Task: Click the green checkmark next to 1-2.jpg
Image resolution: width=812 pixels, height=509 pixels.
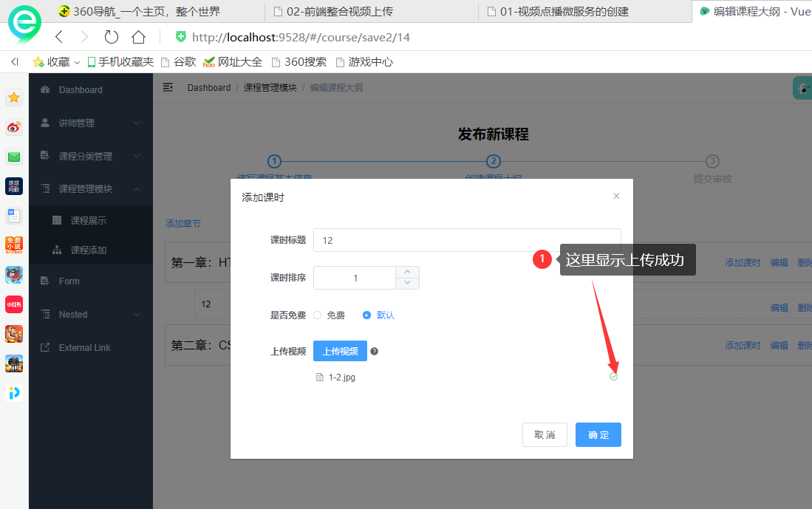Action: pos(613,377)
